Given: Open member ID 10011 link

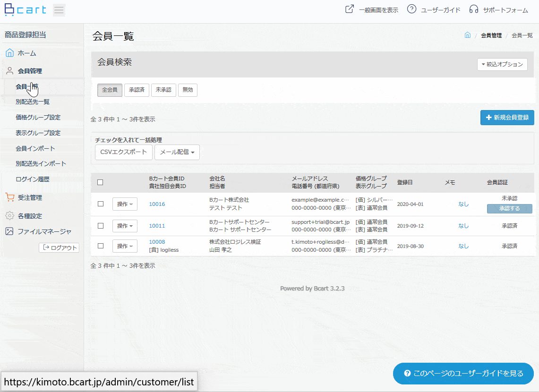Looking at the screenshot, I should (x=157, y=226).
